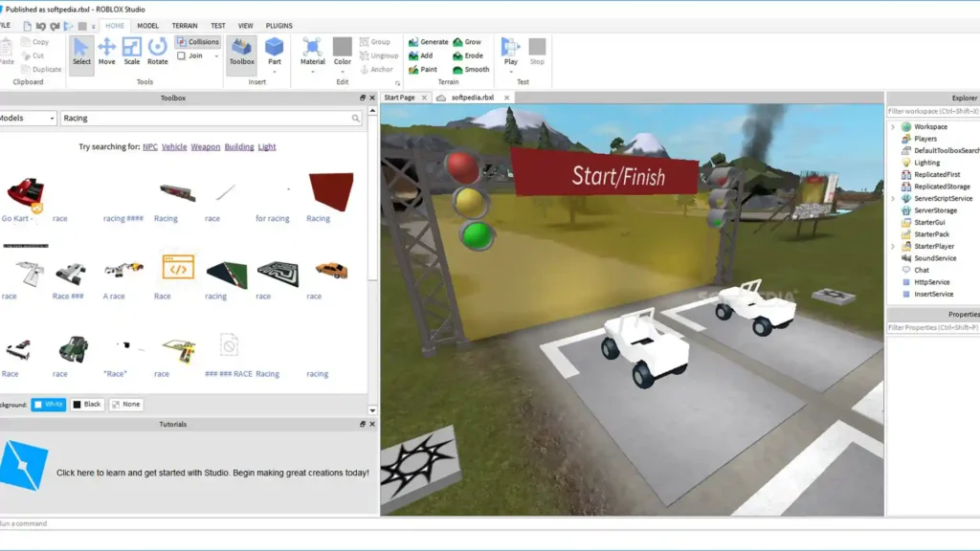
Task: Click the New file icon in quick access bar
Action: click(x=27, y=26)
